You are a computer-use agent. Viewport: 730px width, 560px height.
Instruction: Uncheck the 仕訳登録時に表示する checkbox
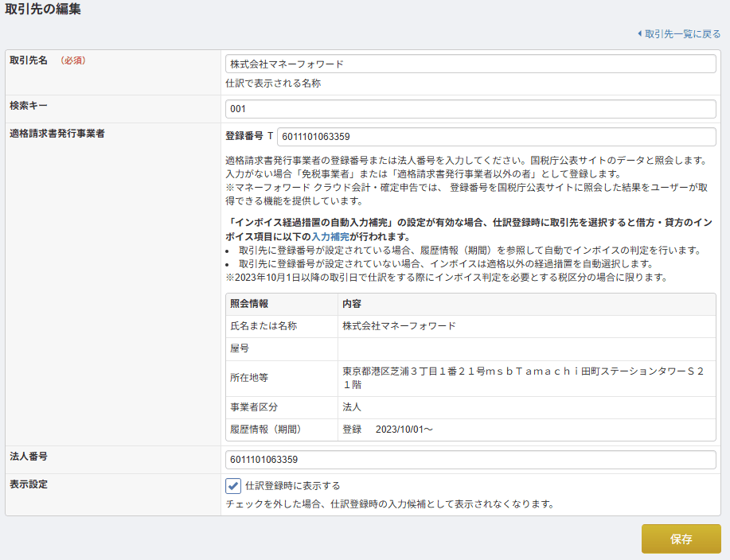pyautogui.click(x=233, y=485)
